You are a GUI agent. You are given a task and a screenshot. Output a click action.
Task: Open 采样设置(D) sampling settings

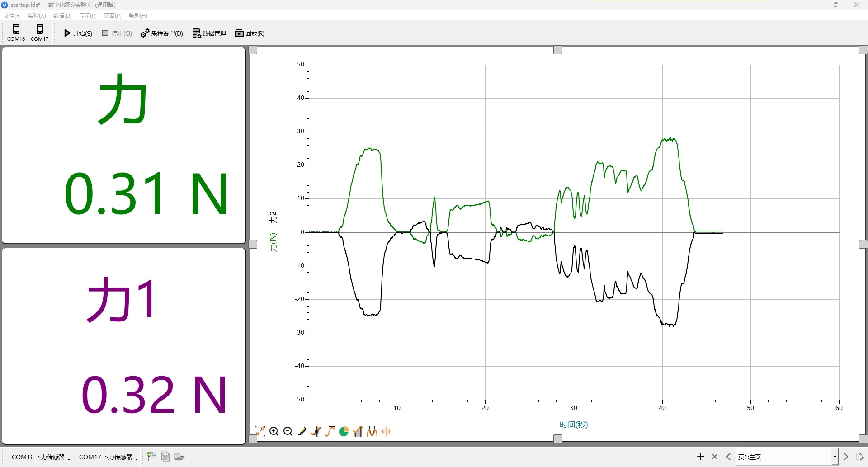point(162,33)
